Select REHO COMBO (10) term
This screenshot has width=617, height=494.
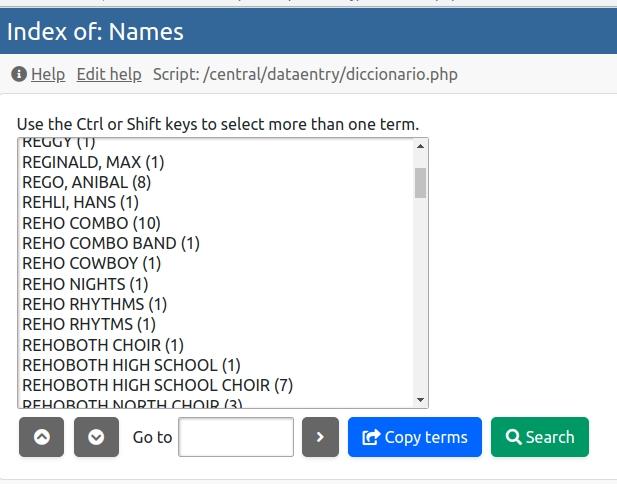[91, 223]
